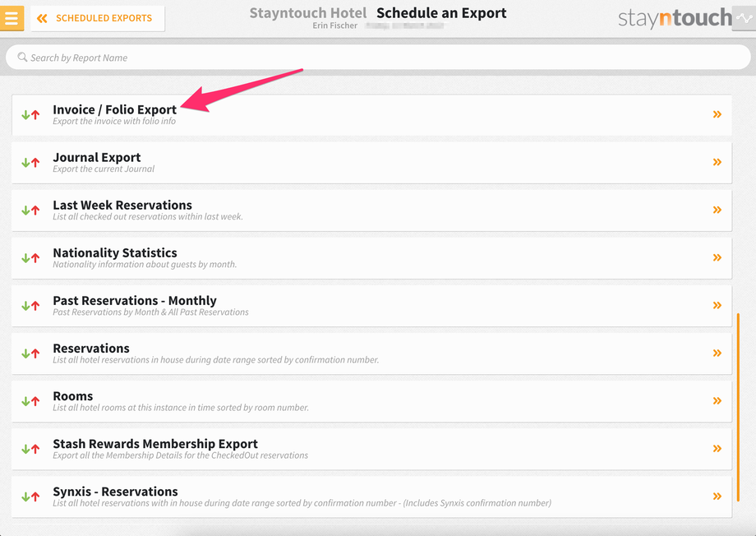Click 'Past Reservations by Month & All Past Reservations'
The width and height of the screenshot is (756, 536).
(151, 312)
